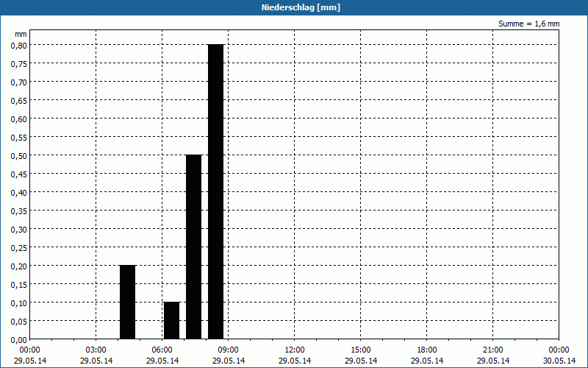Screen dimensions: 588x368
Task: Click the 0,15 y-axis label
Action: [x=19, y=285]
